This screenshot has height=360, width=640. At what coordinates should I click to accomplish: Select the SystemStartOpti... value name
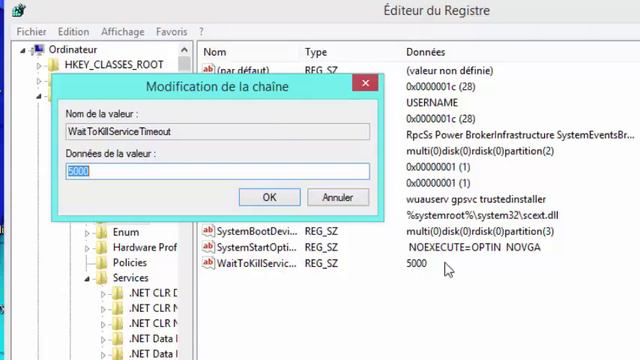click(256, 247)
